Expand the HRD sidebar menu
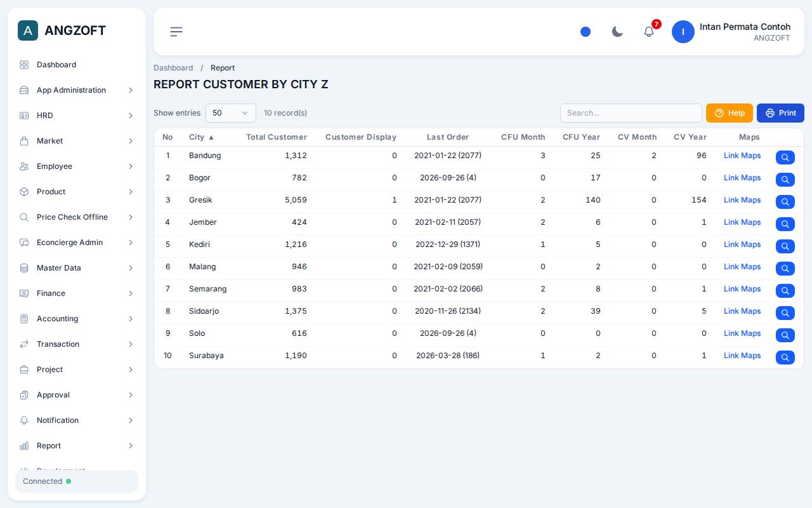This screenshot has height=508, width=812. tap(77, 116)
